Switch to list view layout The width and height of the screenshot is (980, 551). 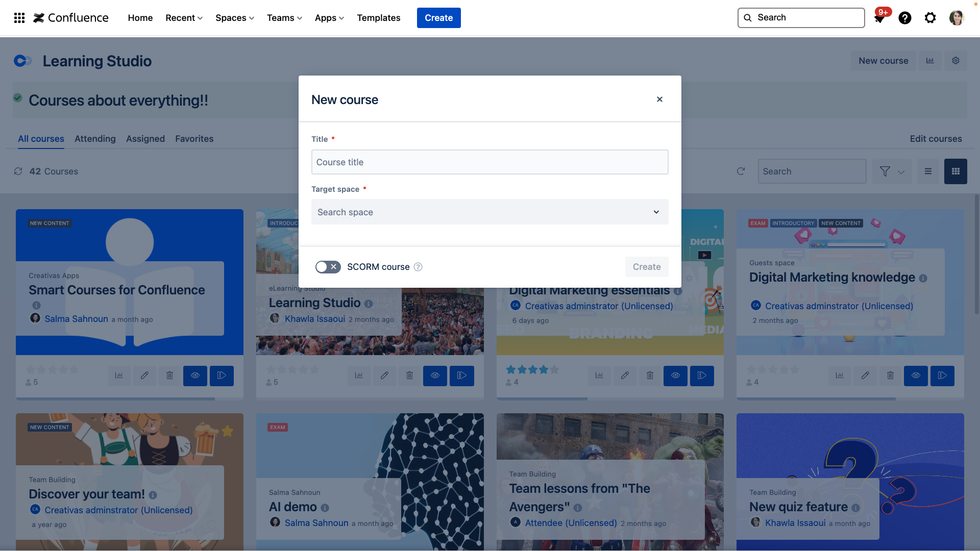tap(928, 171)
